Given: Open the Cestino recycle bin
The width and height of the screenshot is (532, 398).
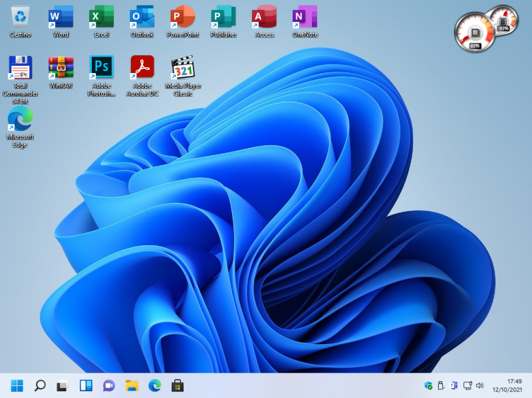Looking at the screenshot, I should pos(20,18).
